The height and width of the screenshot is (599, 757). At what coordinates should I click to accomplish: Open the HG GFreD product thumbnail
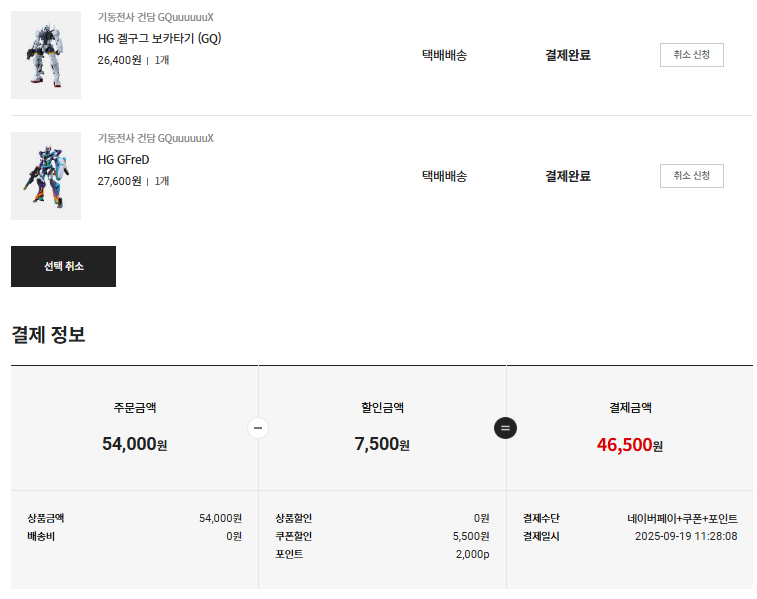coord(46,176)
